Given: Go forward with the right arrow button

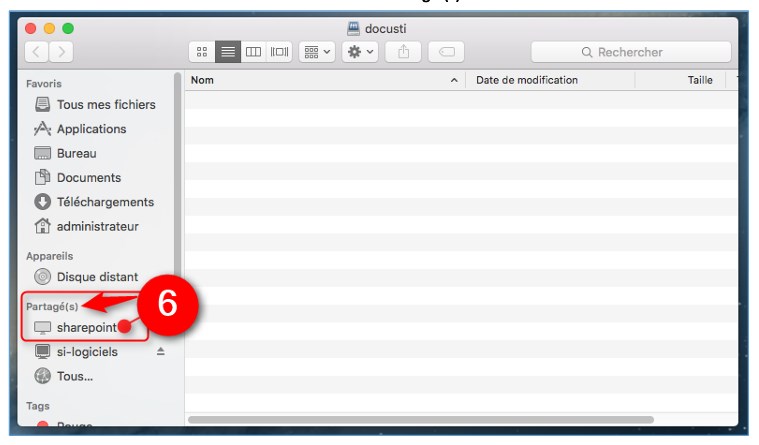Looking at the screenshot, I should pos(62,52).
